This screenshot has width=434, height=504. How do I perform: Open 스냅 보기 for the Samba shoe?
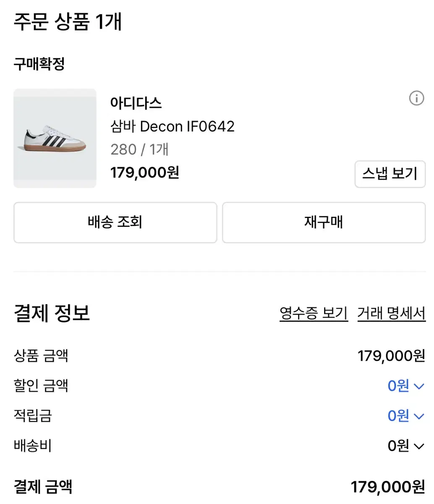[390, 174]
